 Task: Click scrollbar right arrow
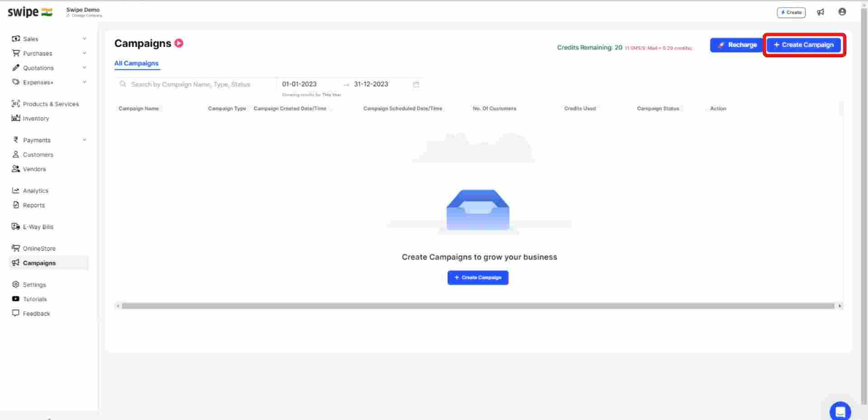[840, 306]
